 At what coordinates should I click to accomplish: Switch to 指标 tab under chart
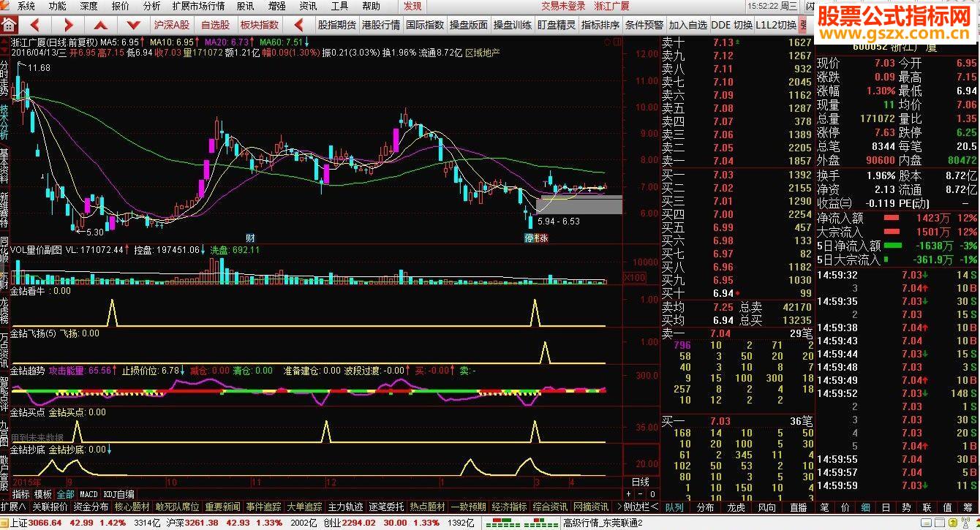[x=21, y=494]
